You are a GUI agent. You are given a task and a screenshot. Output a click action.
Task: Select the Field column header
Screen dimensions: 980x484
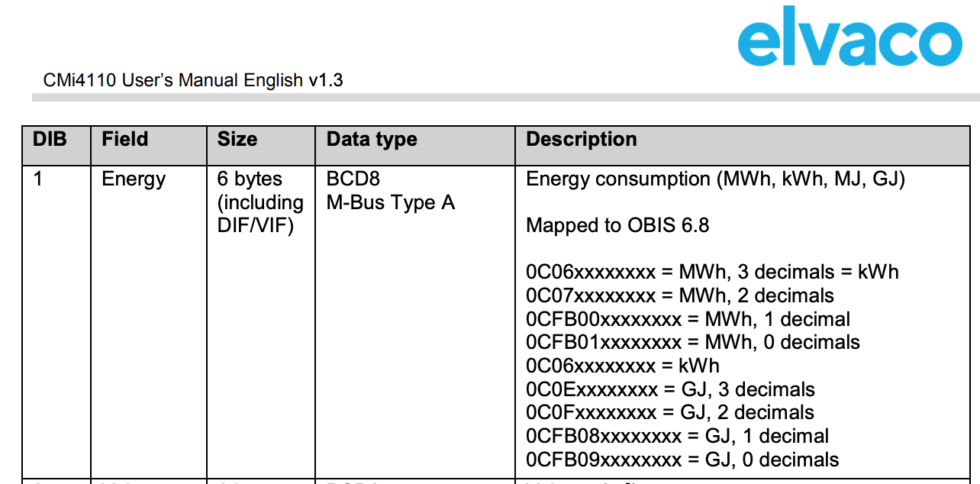point(125,140)
